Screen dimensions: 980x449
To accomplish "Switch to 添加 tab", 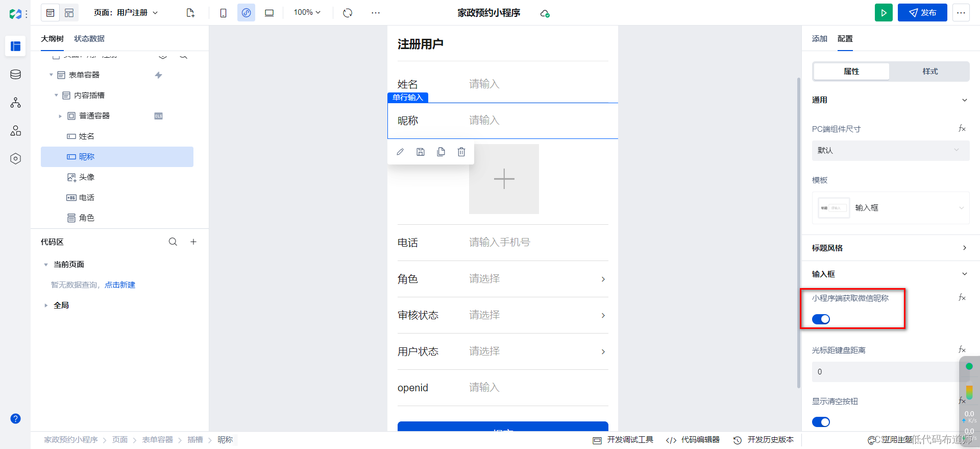I will pyautogui.click(x=820, y=39).
